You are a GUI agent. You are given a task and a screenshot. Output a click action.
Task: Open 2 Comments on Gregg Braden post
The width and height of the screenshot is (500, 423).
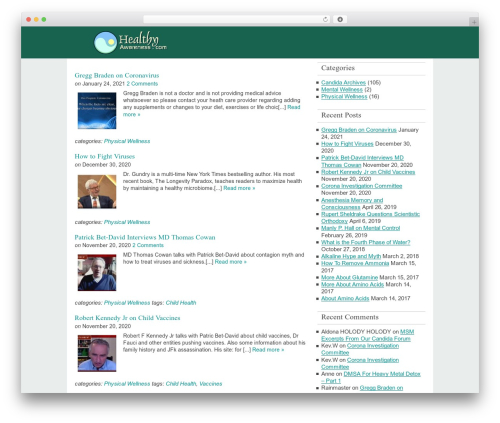(x=142, y=84)
